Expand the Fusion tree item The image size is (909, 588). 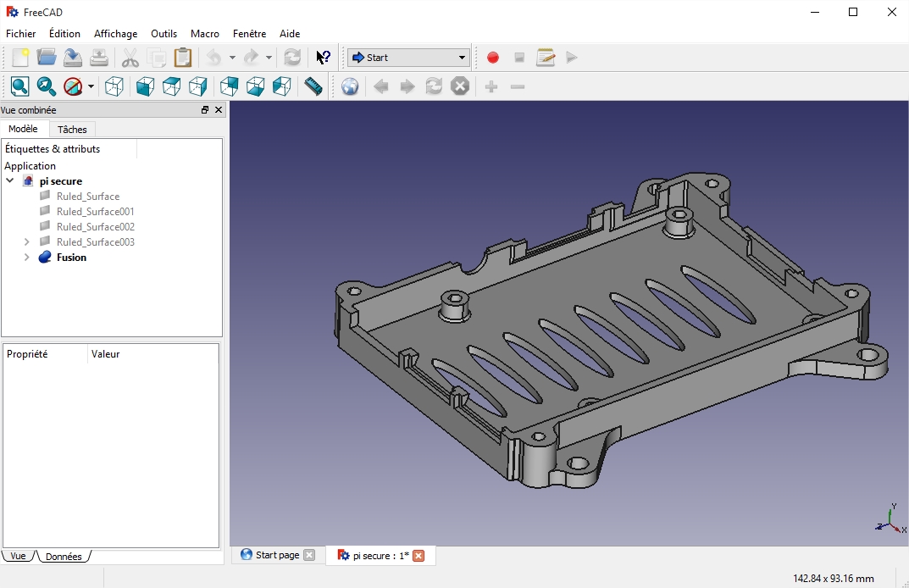(x=27, y=258)
